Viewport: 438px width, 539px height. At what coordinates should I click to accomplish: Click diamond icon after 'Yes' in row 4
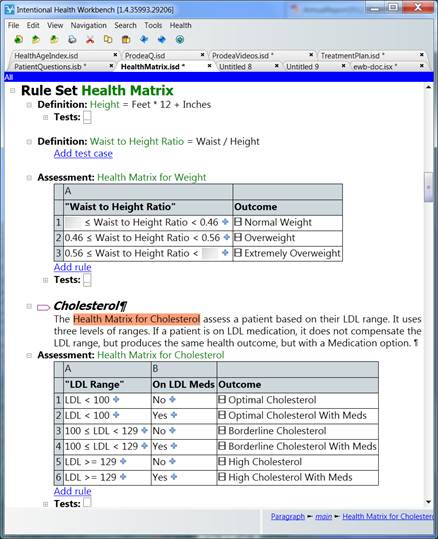[x=174, y=446]
